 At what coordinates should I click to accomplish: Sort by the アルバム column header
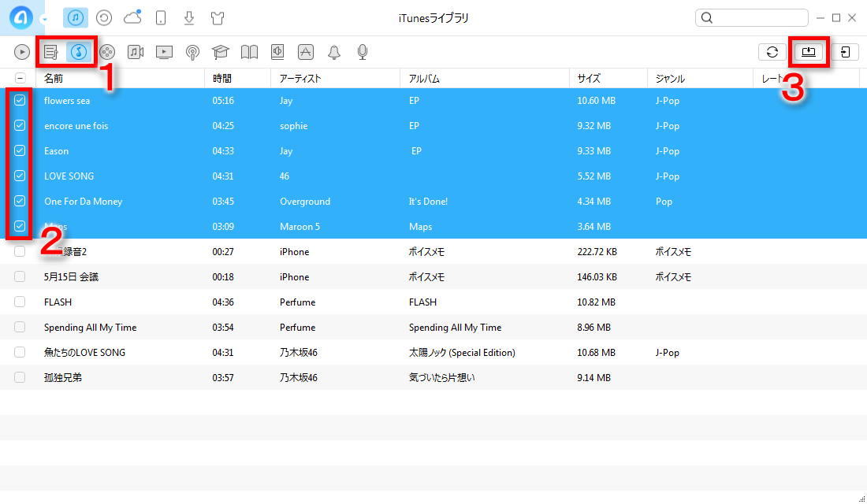coord(485,79)
